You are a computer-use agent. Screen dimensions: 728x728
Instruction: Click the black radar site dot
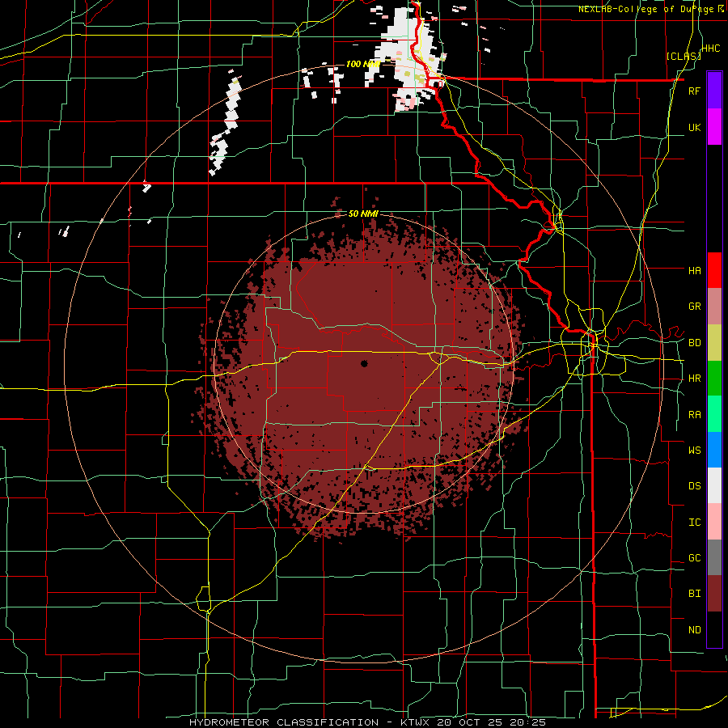tap(364, 363)
